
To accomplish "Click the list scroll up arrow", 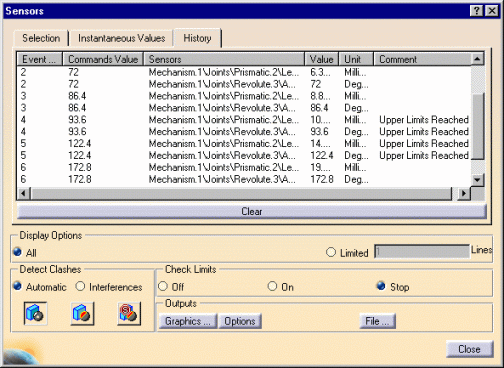I will coord(477,59).
